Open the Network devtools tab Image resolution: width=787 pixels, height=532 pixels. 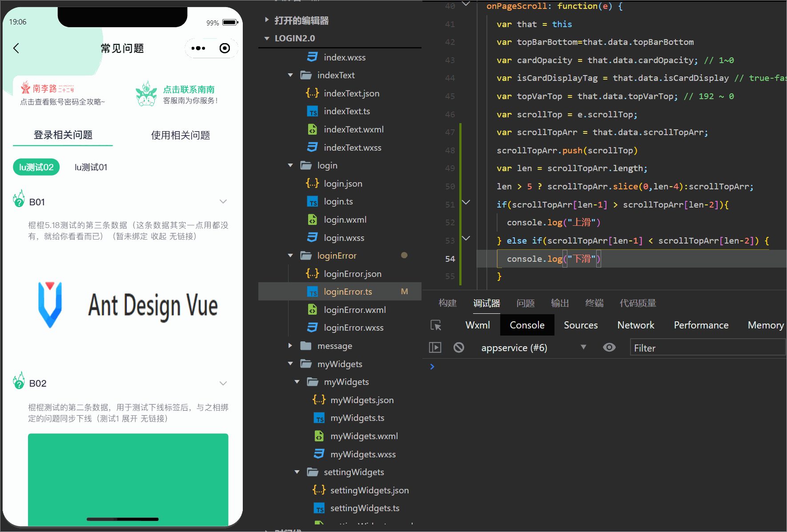tap(636, 325)
